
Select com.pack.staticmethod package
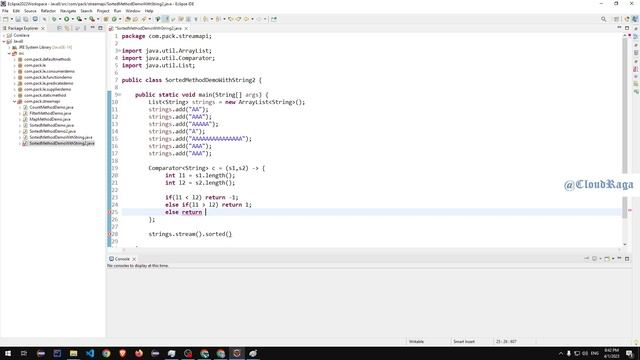coord(45,95)
